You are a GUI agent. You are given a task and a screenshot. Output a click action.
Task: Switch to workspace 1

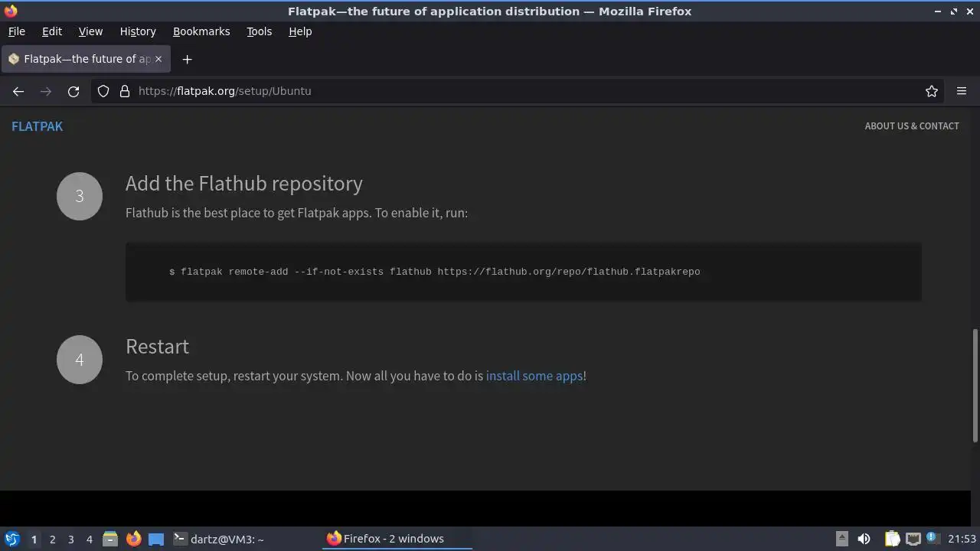(x=34, y=540)
